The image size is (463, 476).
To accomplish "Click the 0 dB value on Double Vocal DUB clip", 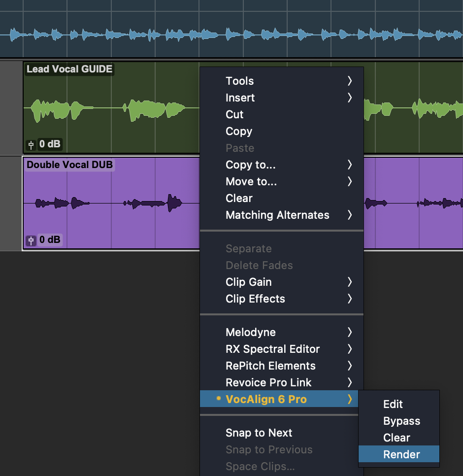I will 50,240.
